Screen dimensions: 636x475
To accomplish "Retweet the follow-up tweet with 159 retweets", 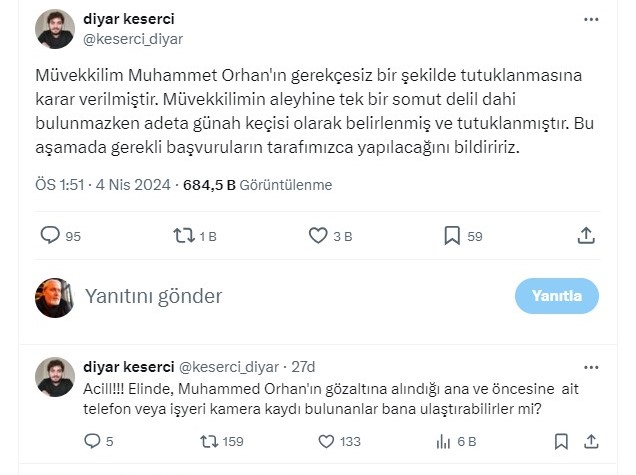I will coord(208,441).
